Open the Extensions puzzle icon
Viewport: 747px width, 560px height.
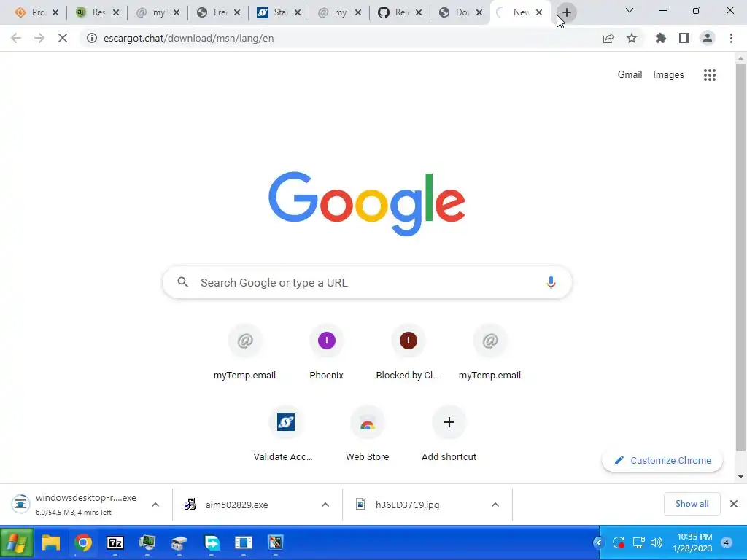coord(661,38)
